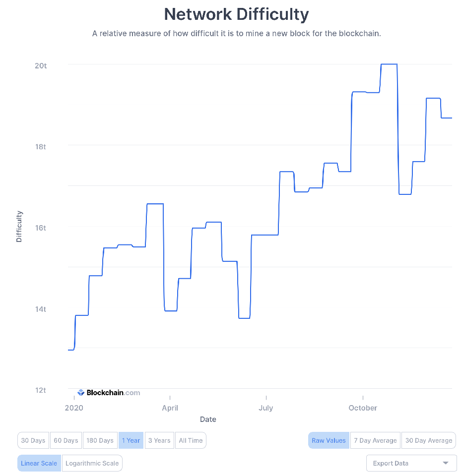Choose the 1 Year range

(131, 440)
